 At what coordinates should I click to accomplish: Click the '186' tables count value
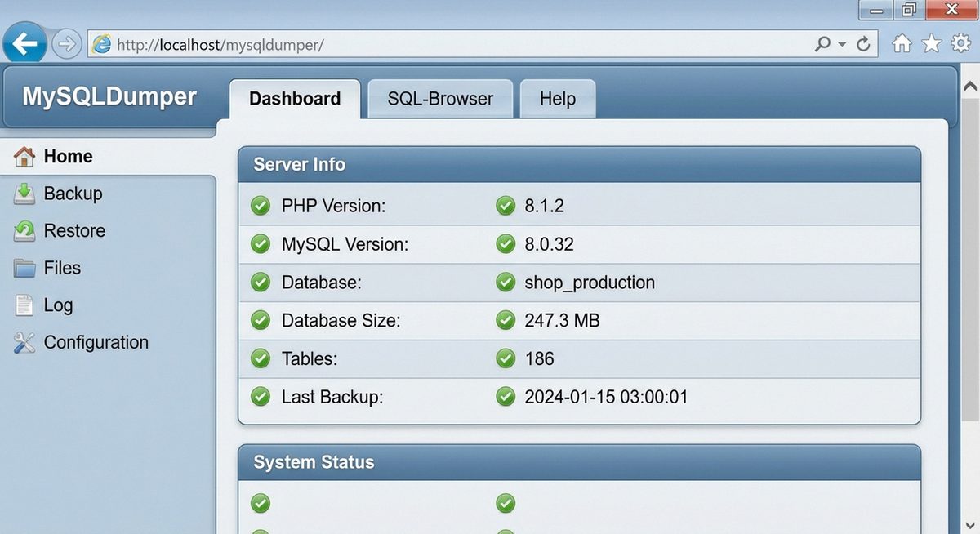[x=539, y=358]
